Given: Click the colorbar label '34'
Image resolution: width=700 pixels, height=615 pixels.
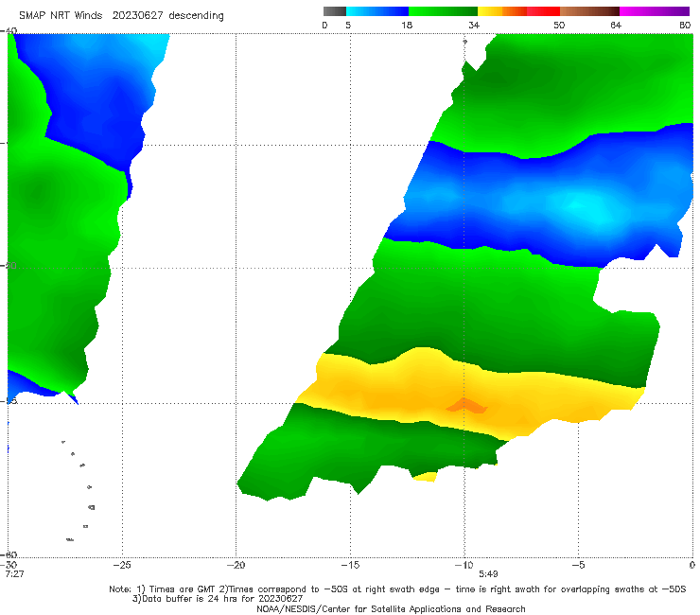Looking at the screenshot, I should point(474,26).
